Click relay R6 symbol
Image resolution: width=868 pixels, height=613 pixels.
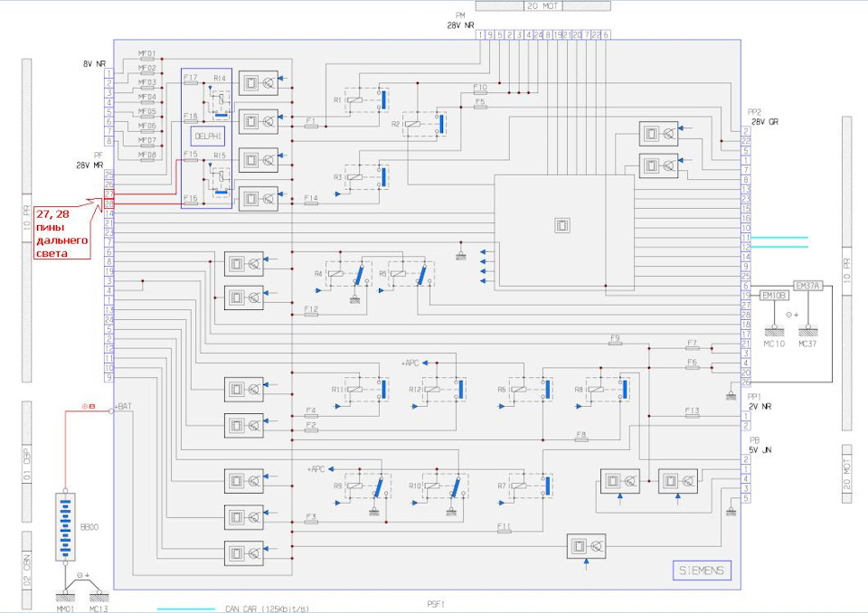point(531,390)
